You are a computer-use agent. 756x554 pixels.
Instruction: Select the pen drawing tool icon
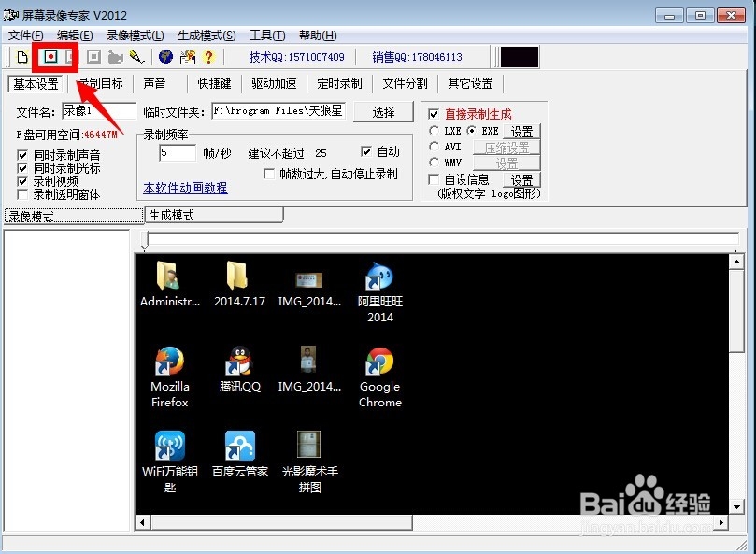[137, 57]
